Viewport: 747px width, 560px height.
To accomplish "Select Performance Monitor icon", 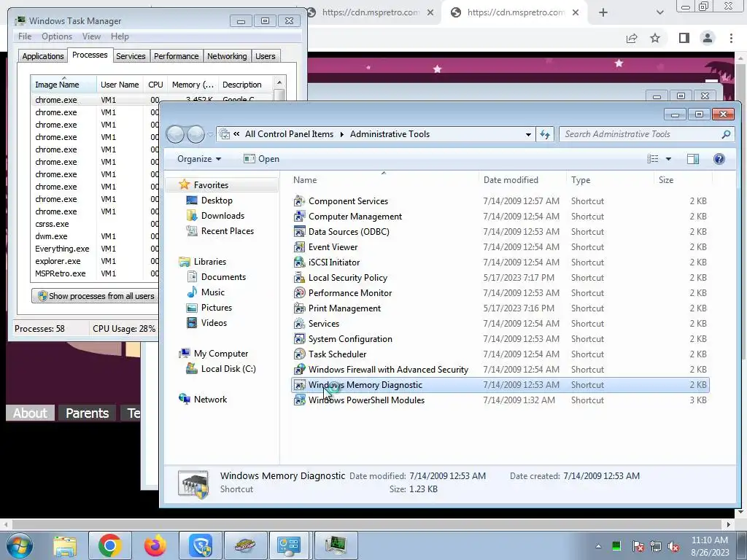I will pyautogui.click(x=299, y=293).
